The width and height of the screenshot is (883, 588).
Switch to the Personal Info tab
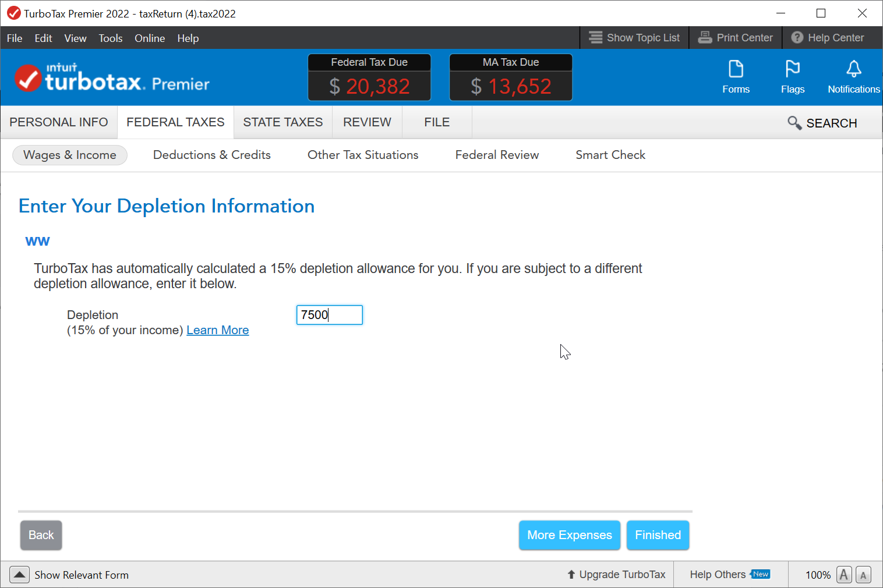coord(59,122)
